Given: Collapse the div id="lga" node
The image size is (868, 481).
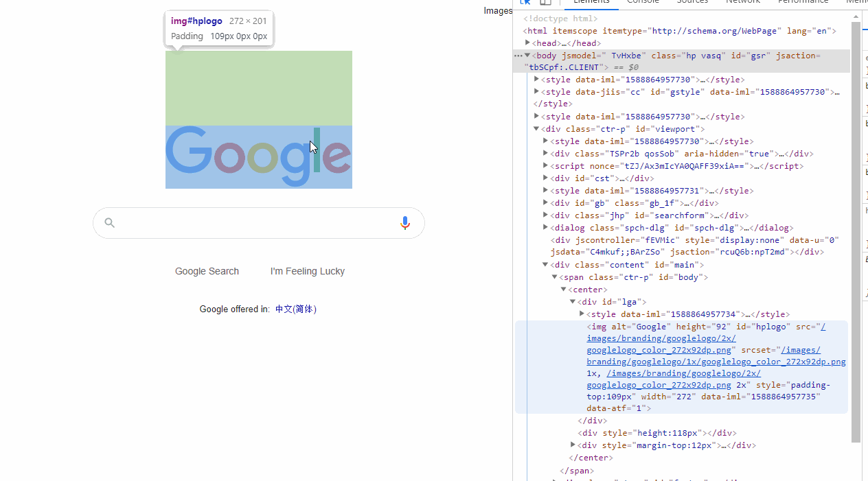Looking at the screenshot, I should pos(572,301).
